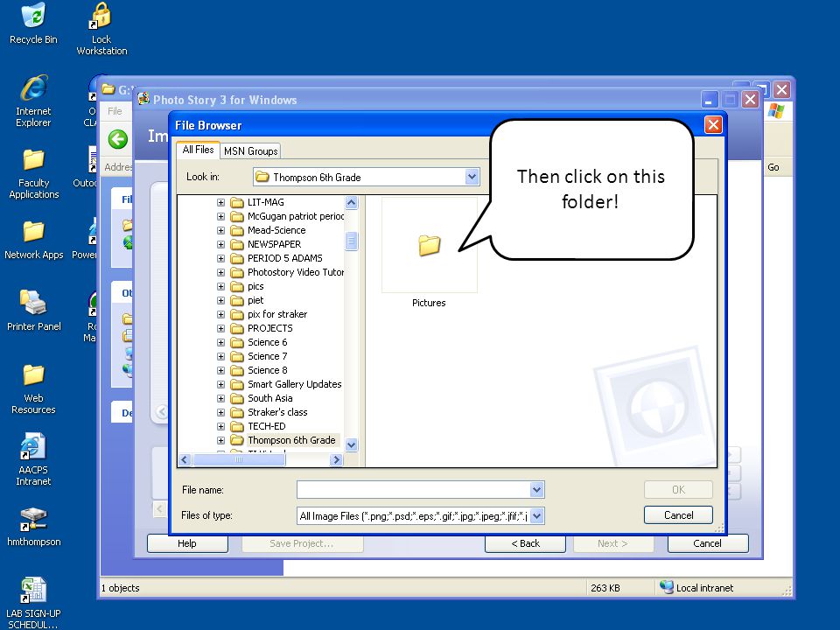Select the PROJECTS folder icon in tree
840x630 pixels.
tap(237, 328)
